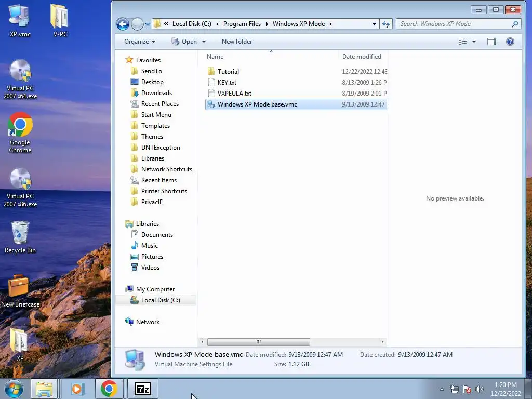Open Favorites in navigation pane
Screen dimensions: 532x399
148,60
